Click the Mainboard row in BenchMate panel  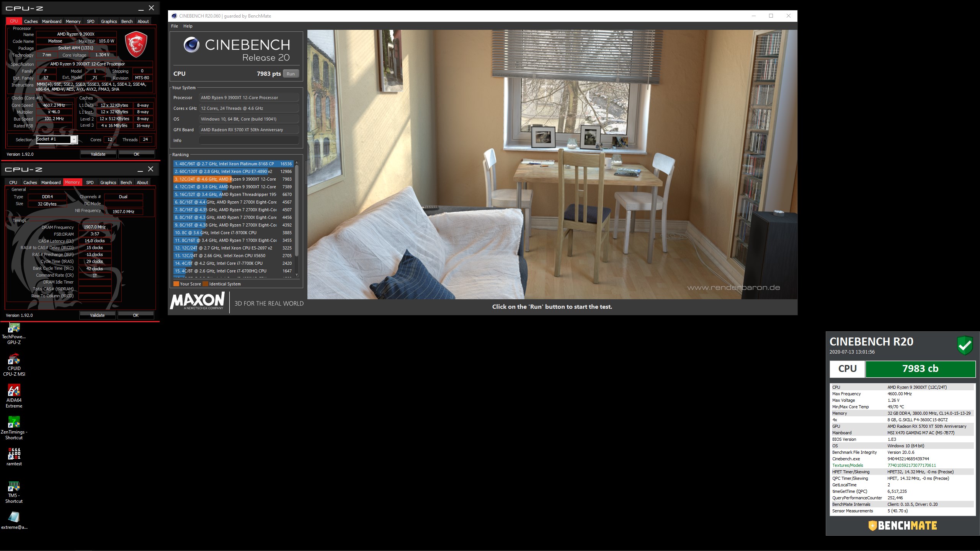click(902, 433)
